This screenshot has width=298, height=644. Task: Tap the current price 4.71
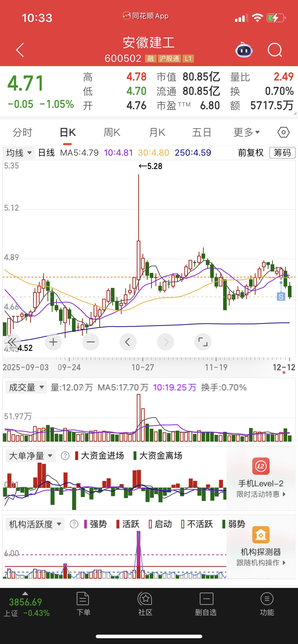point(26,83)
